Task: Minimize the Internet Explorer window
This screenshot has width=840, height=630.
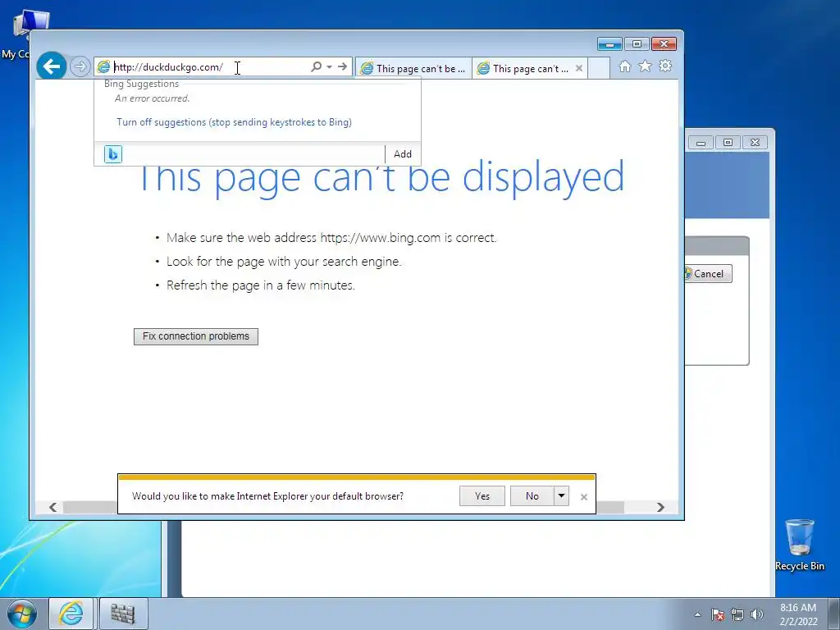Action: tap(609, 44)
